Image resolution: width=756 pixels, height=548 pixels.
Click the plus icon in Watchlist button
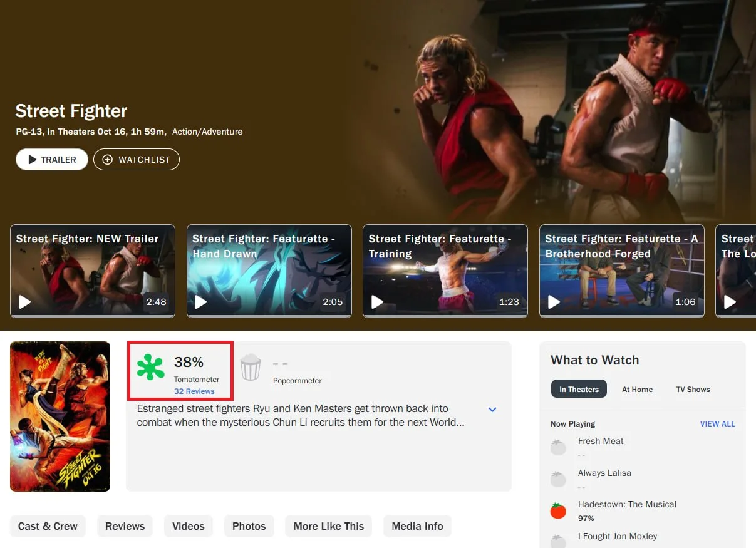coord(108,160)
